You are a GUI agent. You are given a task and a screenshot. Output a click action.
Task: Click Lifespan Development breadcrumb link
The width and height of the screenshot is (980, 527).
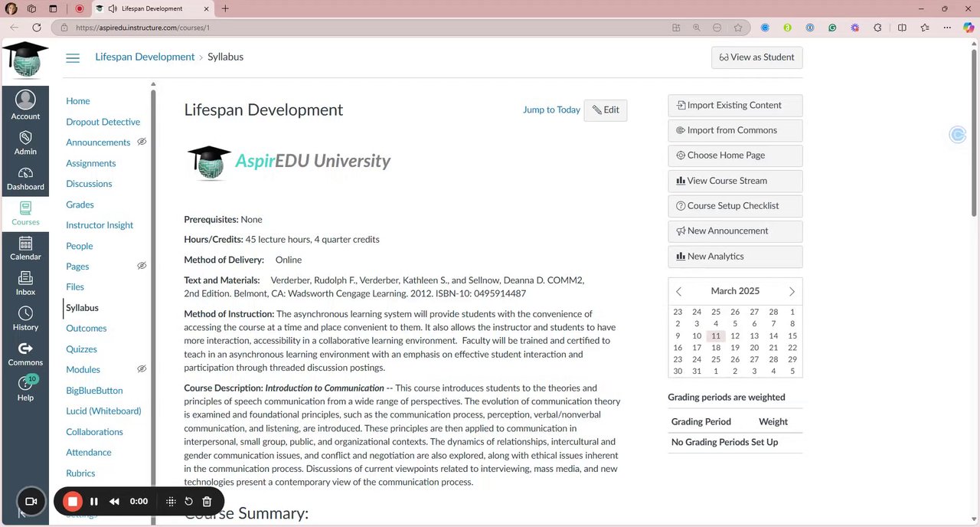click(145, 57)
